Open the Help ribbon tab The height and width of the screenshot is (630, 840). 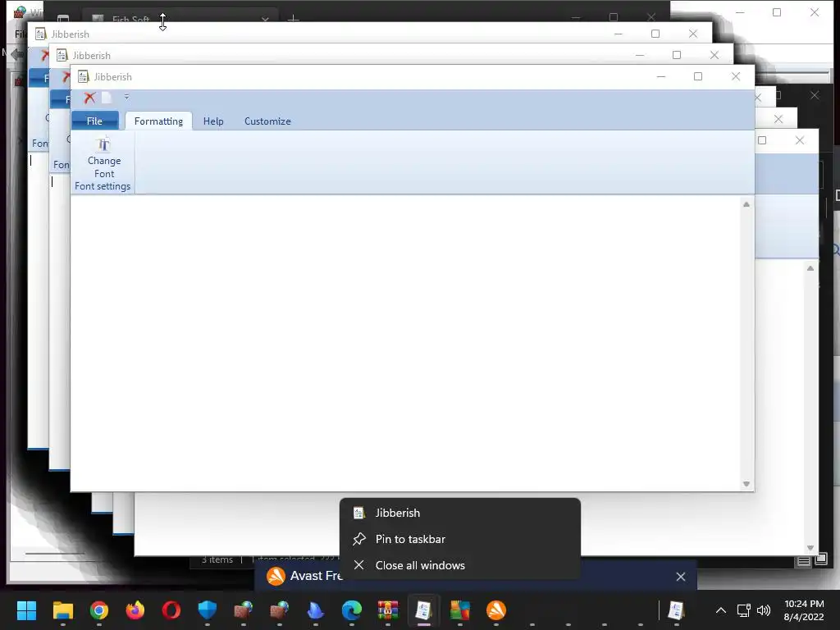(213, 121)
